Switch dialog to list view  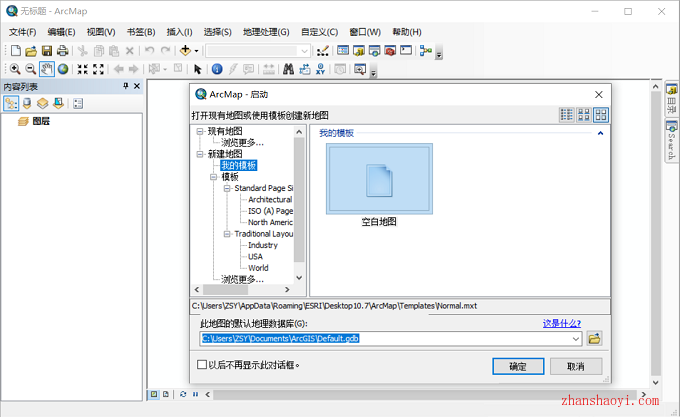coord(566,115)
